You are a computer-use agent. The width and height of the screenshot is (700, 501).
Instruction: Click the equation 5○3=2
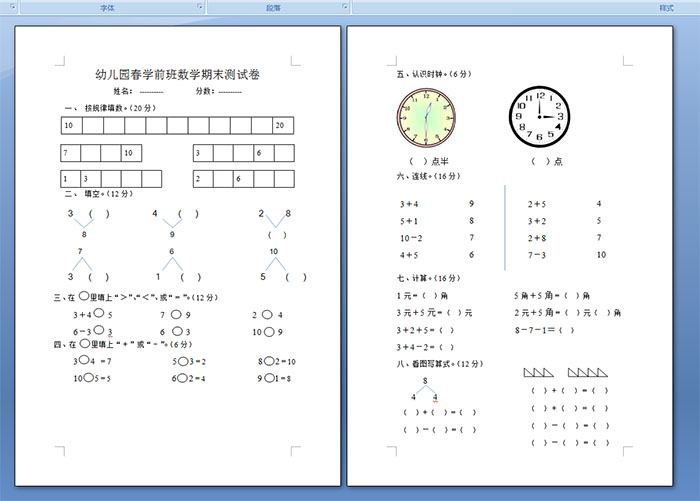click(189, 361)
